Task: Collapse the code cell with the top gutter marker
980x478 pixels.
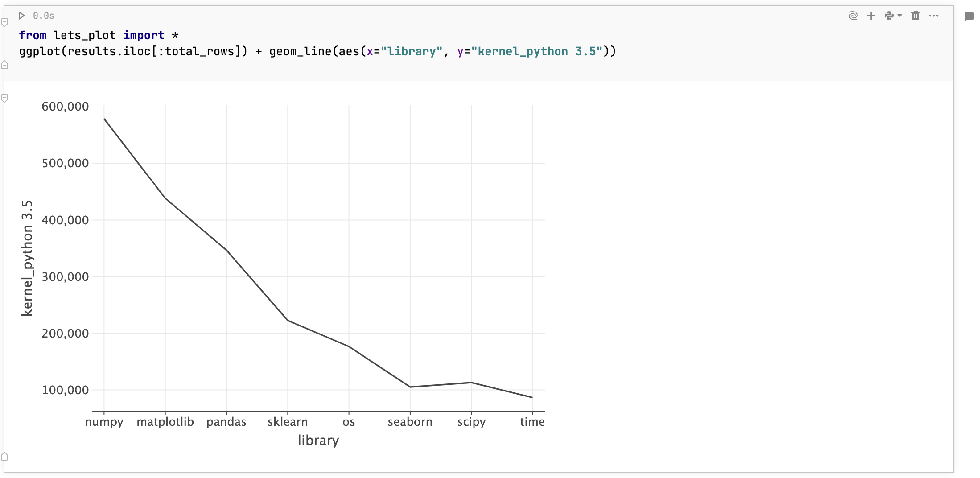Action: [x=4, y=21]
